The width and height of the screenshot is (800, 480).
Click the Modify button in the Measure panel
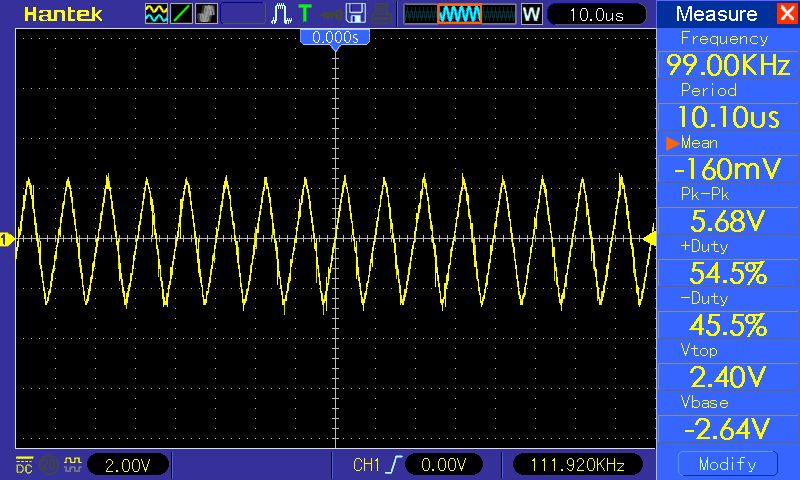(728, 464)
